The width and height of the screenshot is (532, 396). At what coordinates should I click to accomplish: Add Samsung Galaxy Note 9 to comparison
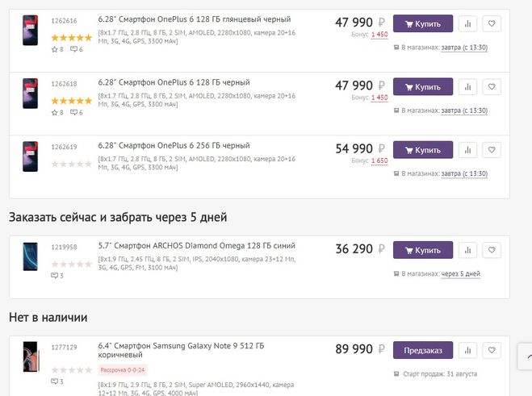coord(467,350)
